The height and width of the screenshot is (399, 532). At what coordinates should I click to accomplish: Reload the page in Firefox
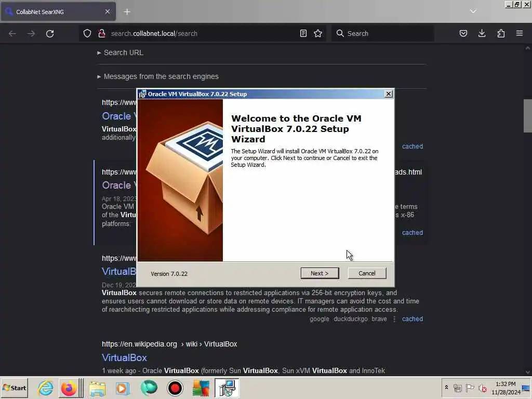(50, 34)
